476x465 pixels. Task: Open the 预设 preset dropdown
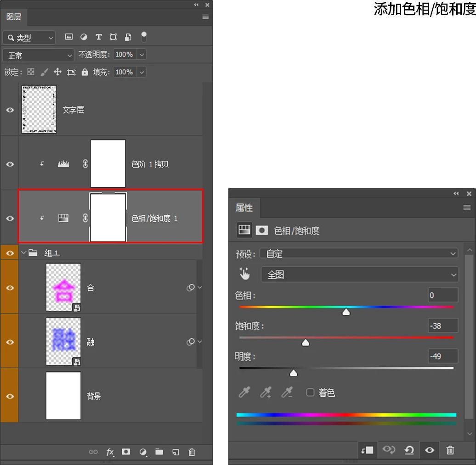click(359, 254)
